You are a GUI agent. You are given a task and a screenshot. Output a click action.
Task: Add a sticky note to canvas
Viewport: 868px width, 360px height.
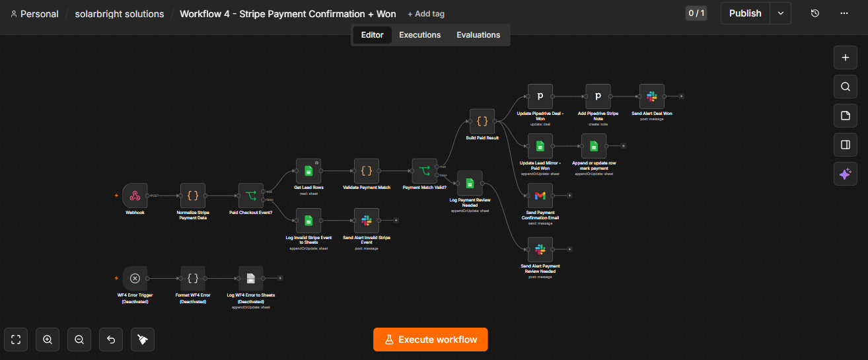[845, 116]
